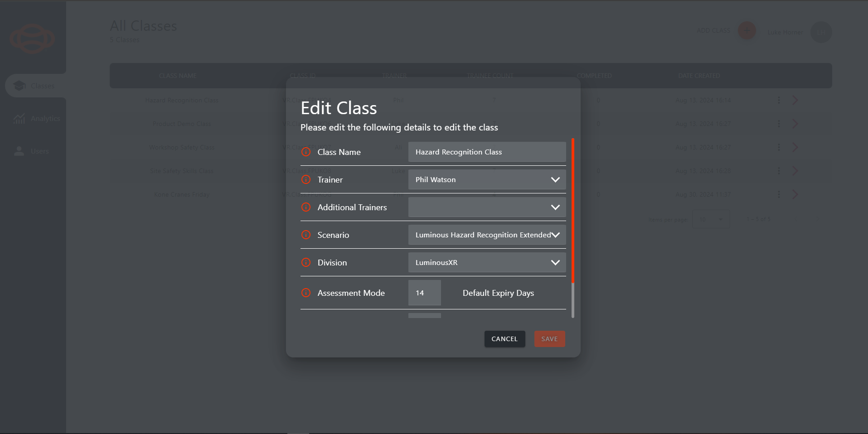Screen dimensions: 868x434
Task: Click the info icon beside Class Name
Action: point(306,152)
